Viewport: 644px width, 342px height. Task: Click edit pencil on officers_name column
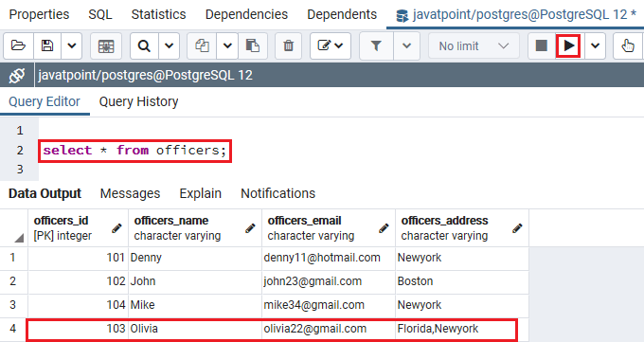250,228
